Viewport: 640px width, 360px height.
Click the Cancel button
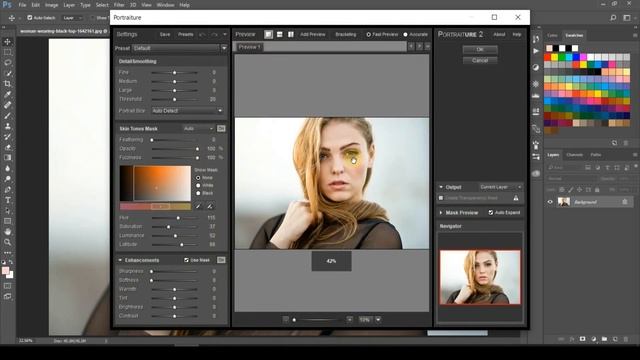pyautogui.click(x=480, y=60)
